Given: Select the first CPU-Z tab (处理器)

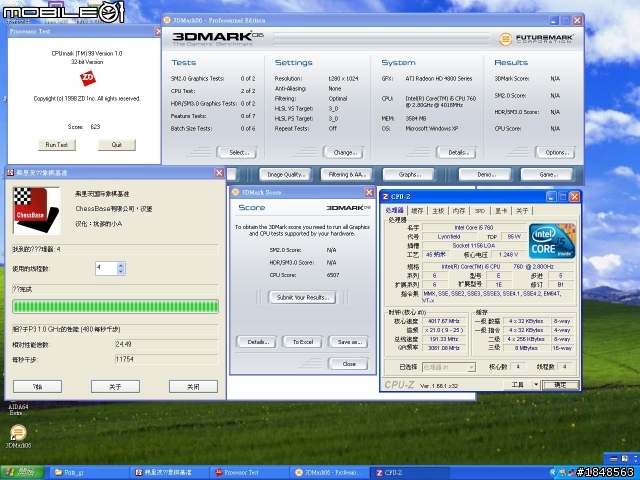Looking at the screenshot, I should 394,210.
